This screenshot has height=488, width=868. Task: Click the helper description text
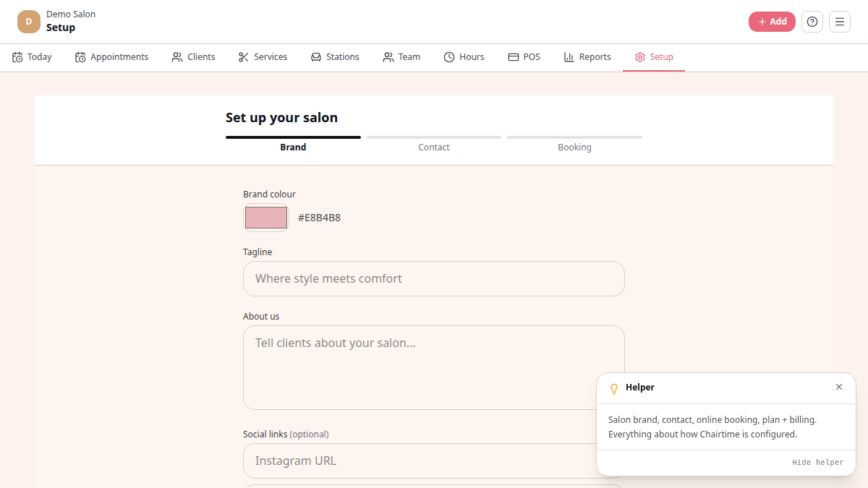712,427
